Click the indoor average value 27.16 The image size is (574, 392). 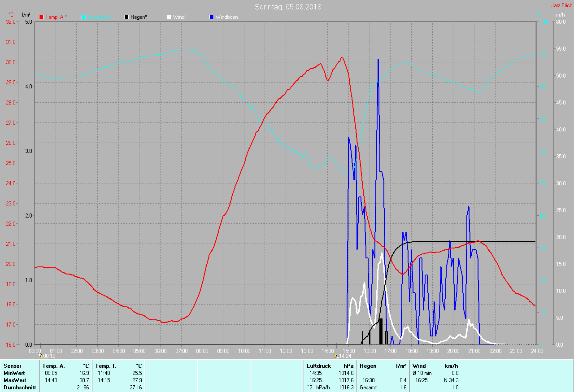(135, 388)
